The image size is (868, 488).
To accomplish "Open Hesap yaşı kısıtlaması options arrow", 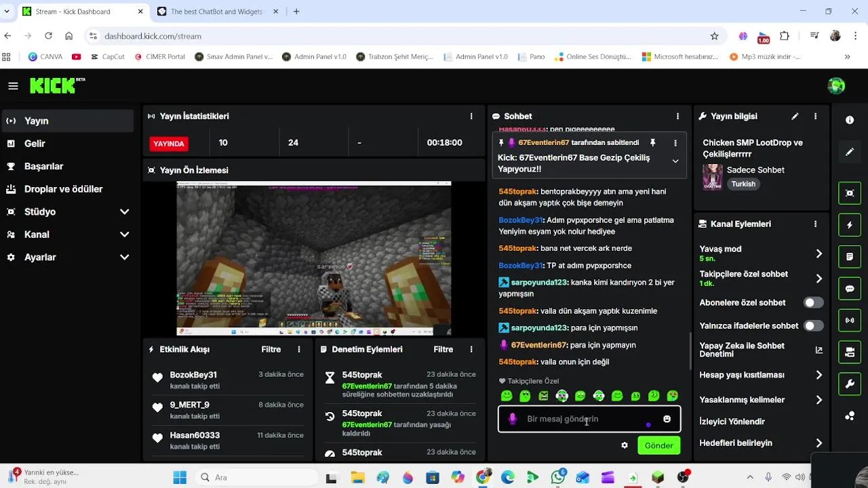I will [x=818, y=375].
